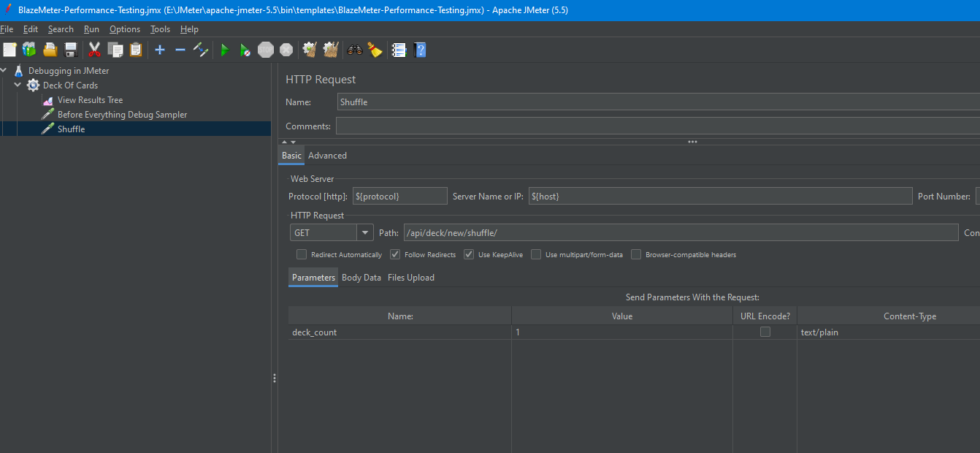Click the Path field /api/deck/new/shuffle/
Viewport: 980px width, 453px height.
681,232
